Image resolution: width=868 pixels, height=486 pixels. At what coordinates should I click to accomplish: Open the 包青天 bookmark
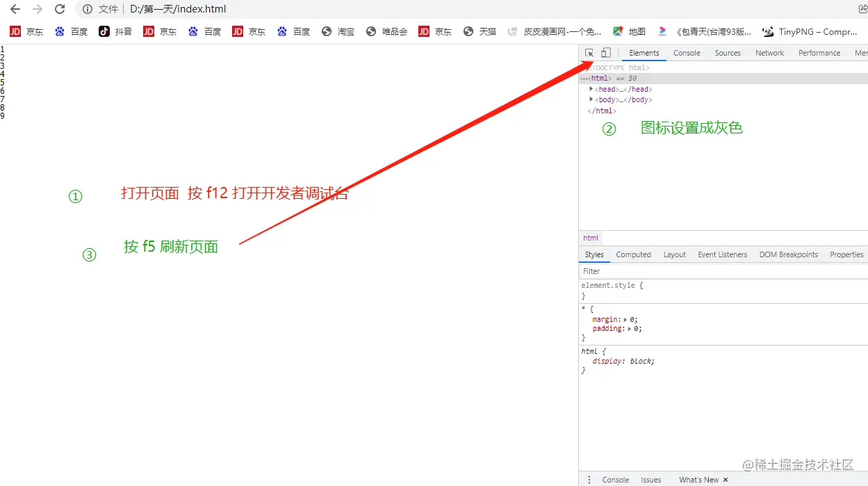(x=705, y=31)
